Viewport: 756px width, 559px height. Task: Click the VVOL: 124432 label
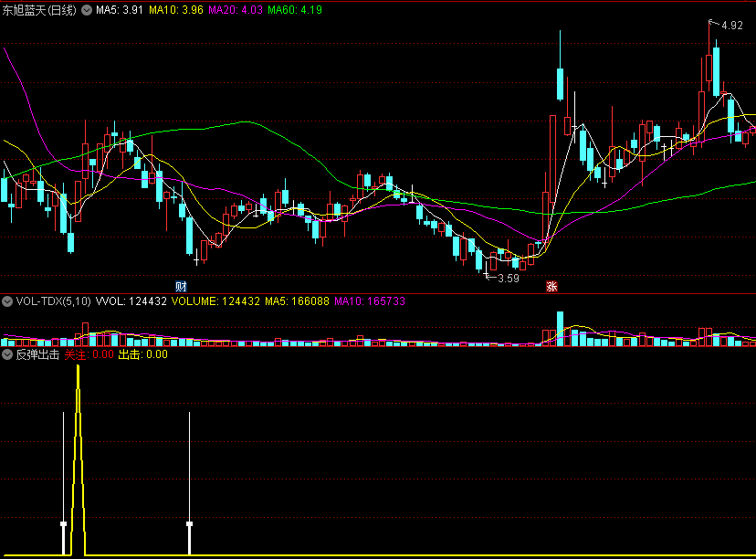[131, 301]
